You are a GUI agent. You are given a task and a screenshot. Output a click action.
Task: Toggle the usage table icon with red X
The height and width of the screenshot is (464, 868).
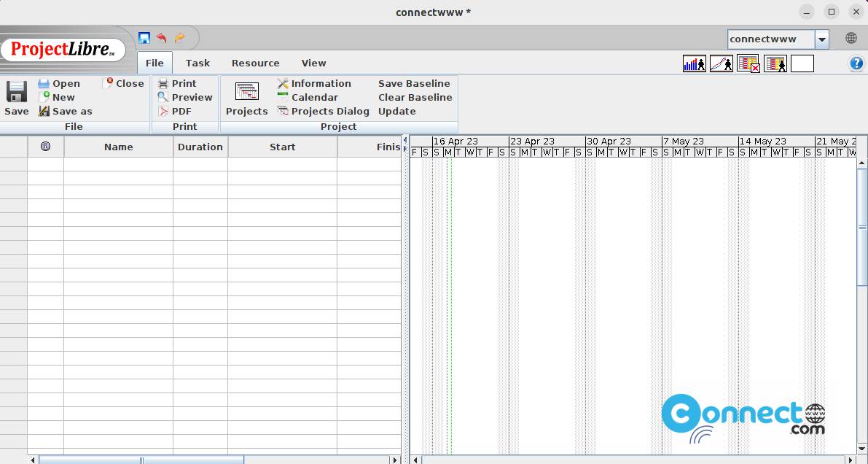[x=748, y=63]
